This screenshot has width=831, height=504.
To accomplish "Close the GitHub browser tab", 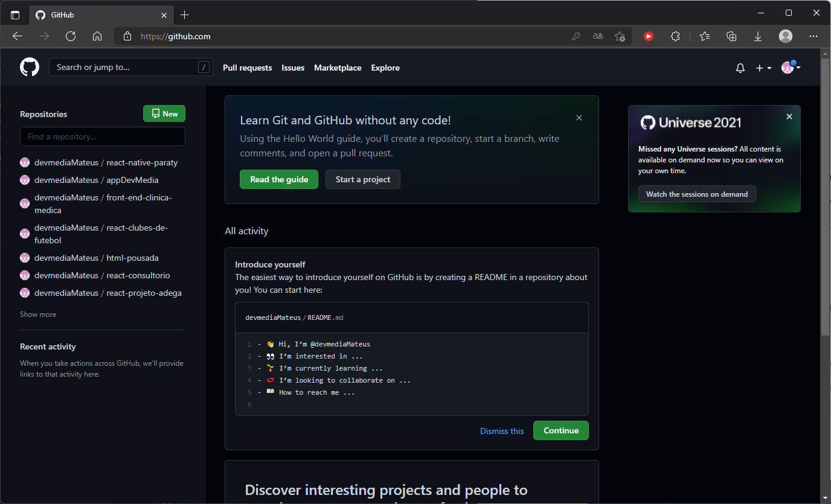I will pyautogui.click(x=164, y=14).
